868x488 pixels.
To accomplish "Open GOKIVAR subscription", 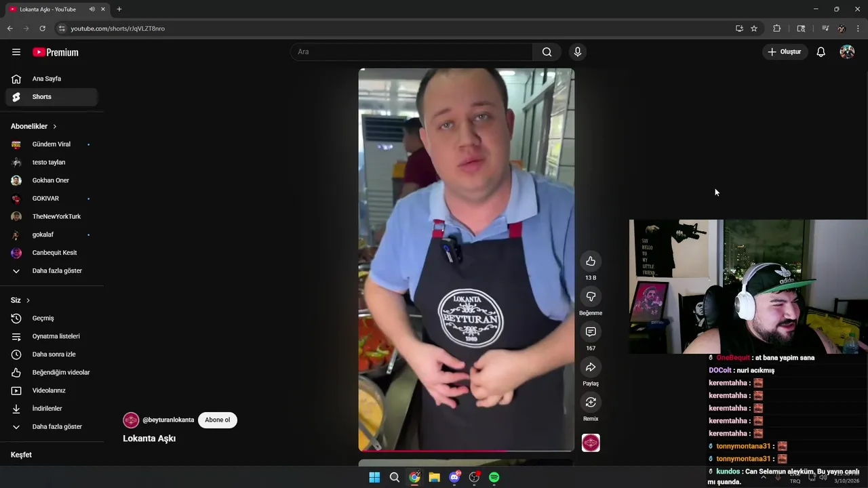I will [52, 199].
